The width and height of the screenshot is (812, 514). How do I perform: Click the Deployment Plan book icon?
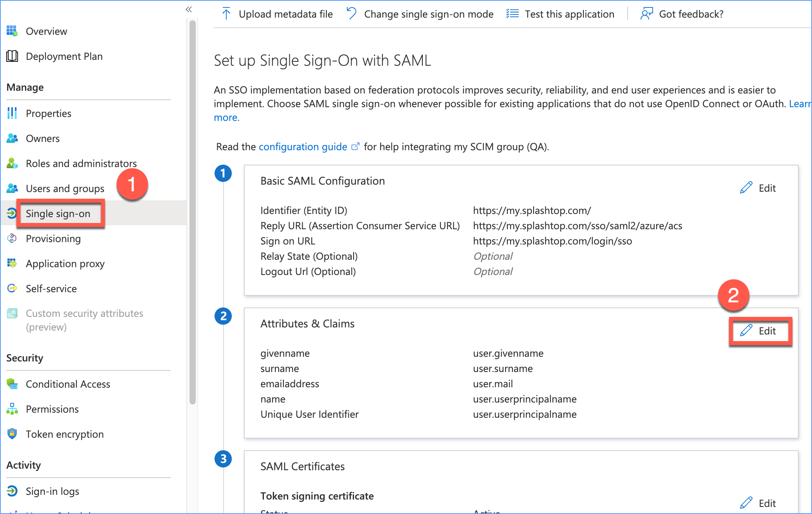click(12, 56)
